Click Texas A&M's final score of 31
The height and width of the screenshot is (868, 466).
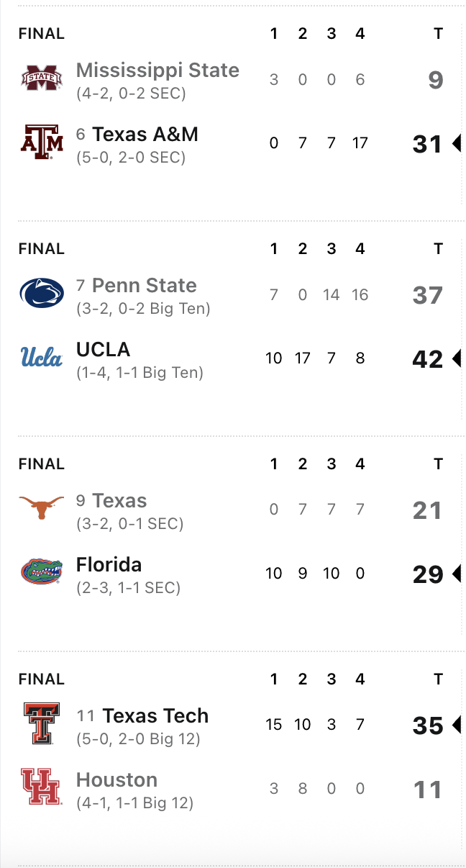coord(427,145)
